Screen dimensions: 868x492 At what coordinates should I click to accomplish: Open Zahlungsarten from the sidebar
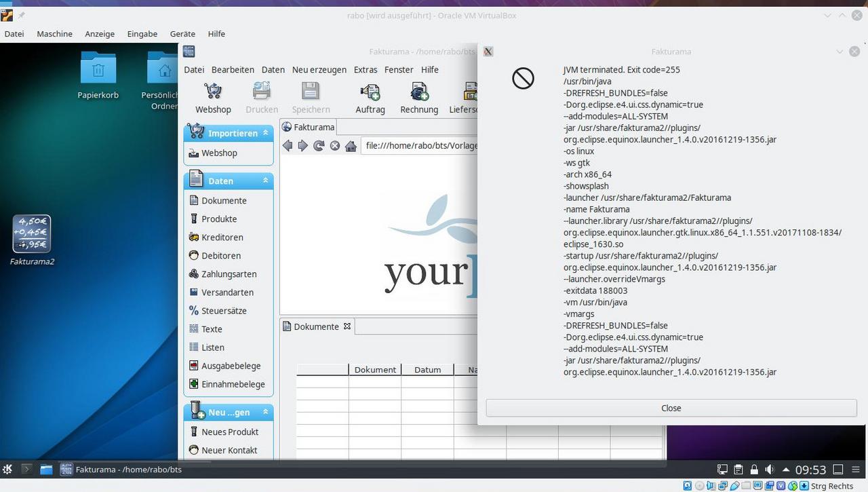[x=227, y=273]
